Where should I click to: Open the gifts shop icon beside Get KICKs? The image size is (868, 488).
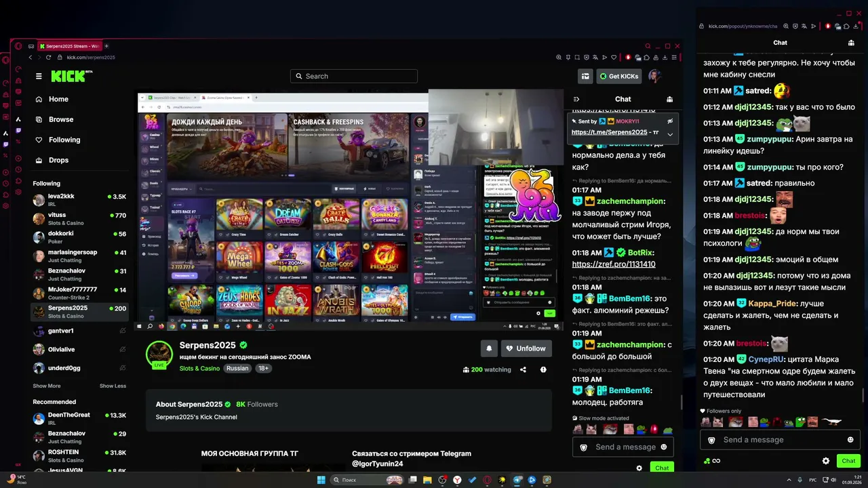[x=585, y=76]
